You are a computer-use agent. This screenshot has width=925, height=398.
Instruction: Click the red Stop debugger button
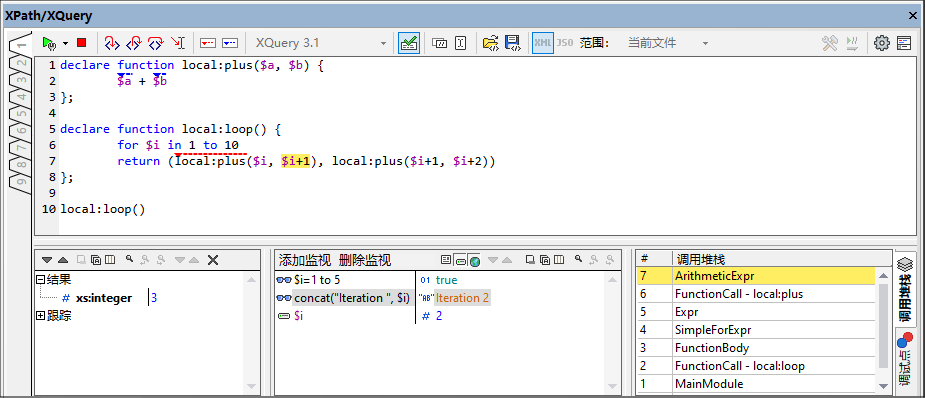pos(81,43)
